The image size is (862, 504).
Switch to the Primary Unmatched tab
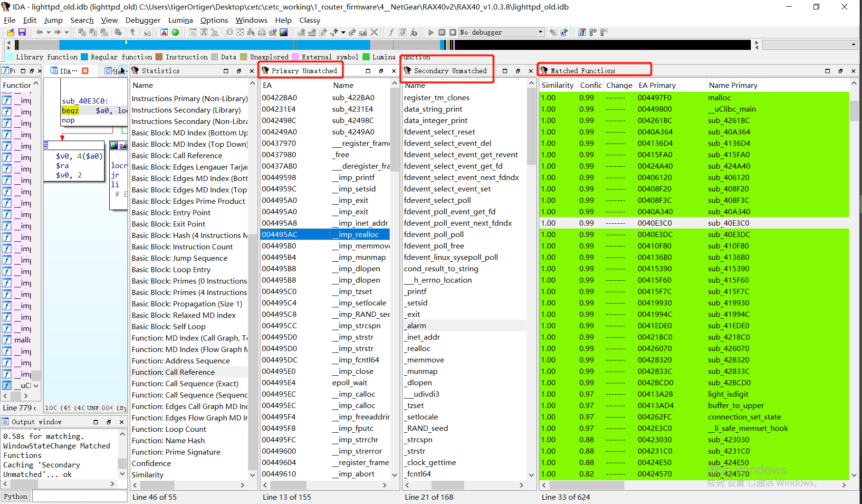304,71
